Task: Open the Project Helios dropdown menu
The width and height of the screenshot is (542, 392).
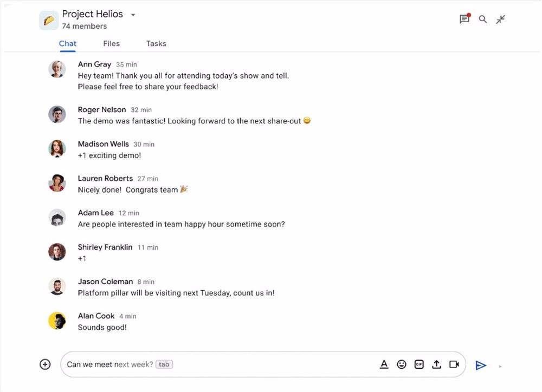Action: 133,15
